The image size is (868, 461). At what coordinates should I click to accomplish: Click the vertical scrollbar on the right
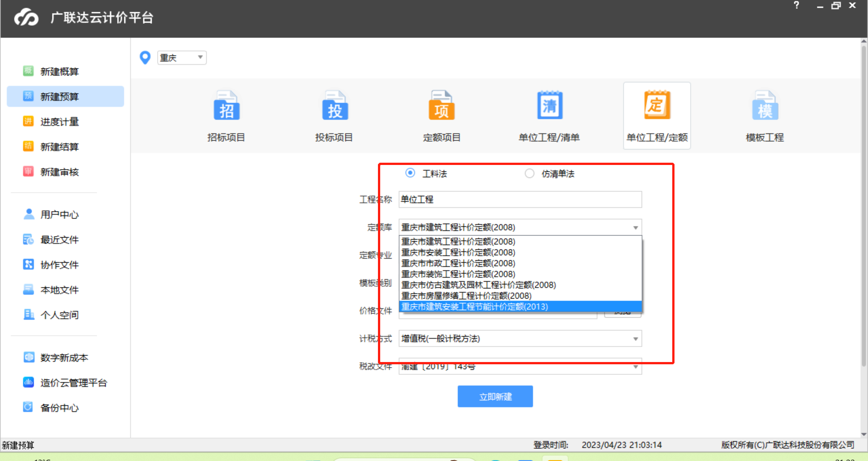click(864, 205)
